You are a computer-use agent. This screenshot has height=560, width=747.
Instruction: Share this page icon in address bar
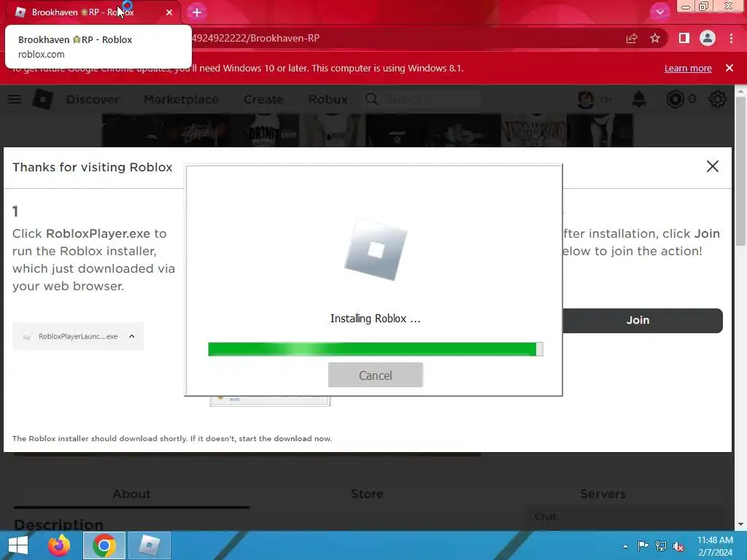[632, 38]
